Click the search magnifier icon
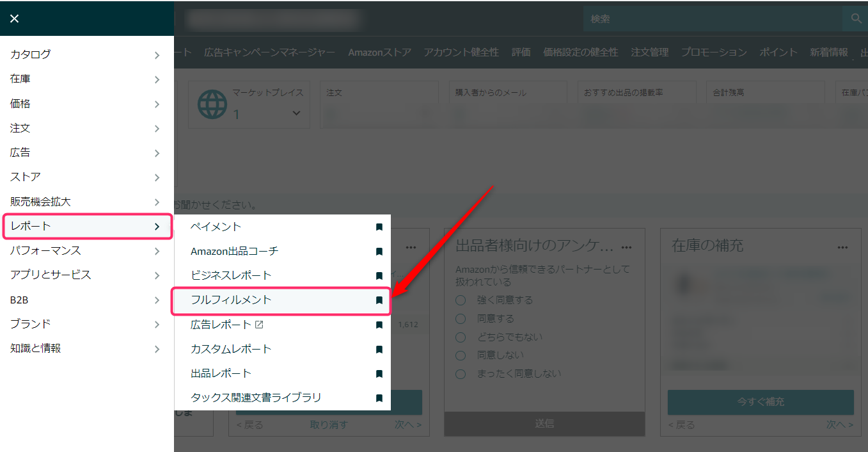The width and height of the screenshot is (868, 452). click(x=856, y=19)
